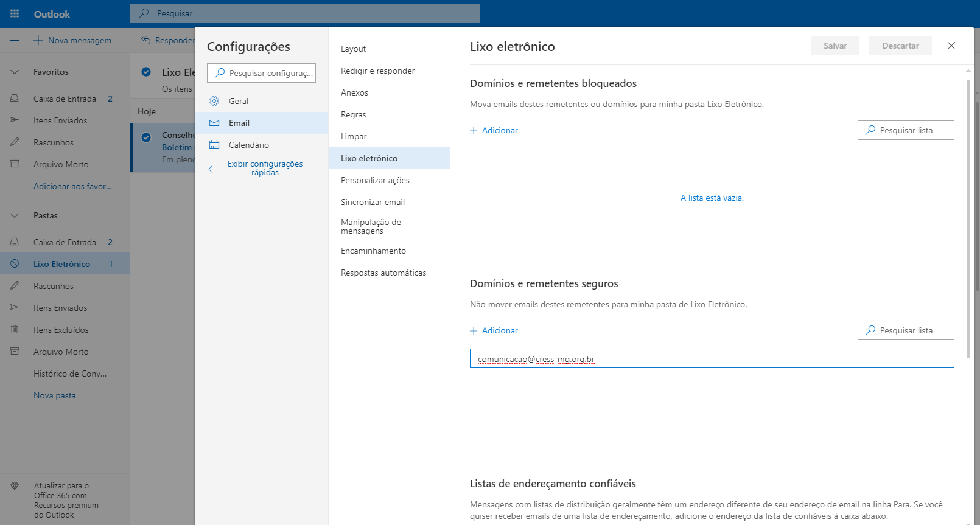Screen dimensions: 980x525
Task: Click the Calendário calendar icon
Action: (214, 145)
